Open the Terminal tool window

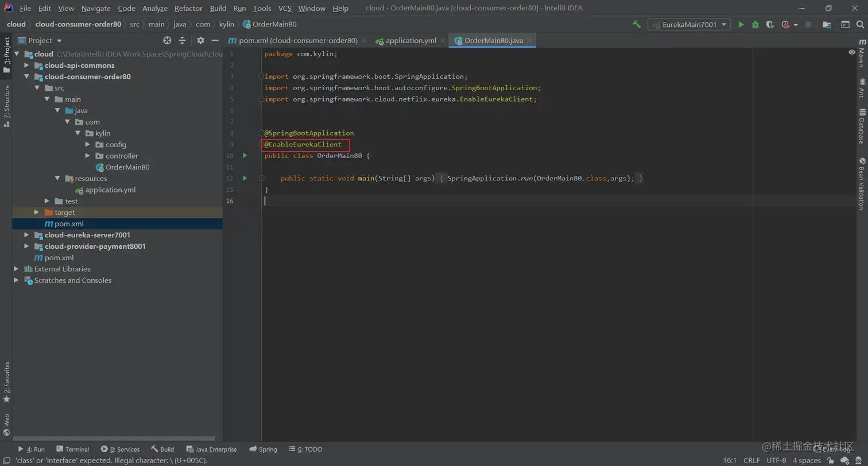coord(72,449)
